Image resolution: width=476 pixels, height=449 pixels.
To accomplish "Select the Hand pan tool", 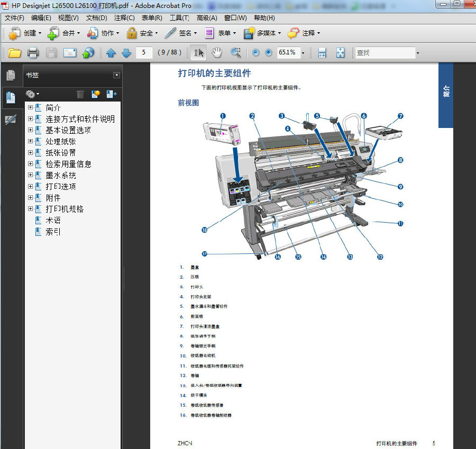I will 217,53.
